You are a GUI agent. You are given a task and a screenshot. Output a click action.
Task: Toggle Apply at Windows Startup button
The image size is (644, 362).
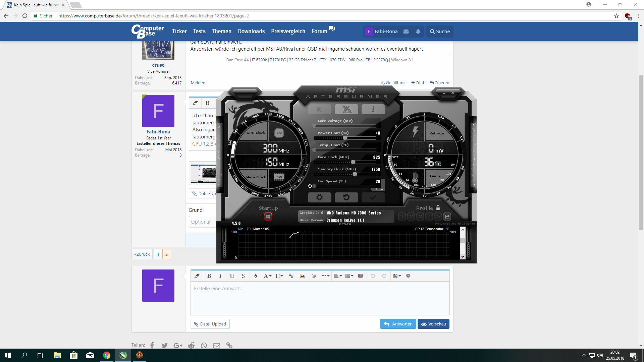pyautogui.click(x=268, y=217)
